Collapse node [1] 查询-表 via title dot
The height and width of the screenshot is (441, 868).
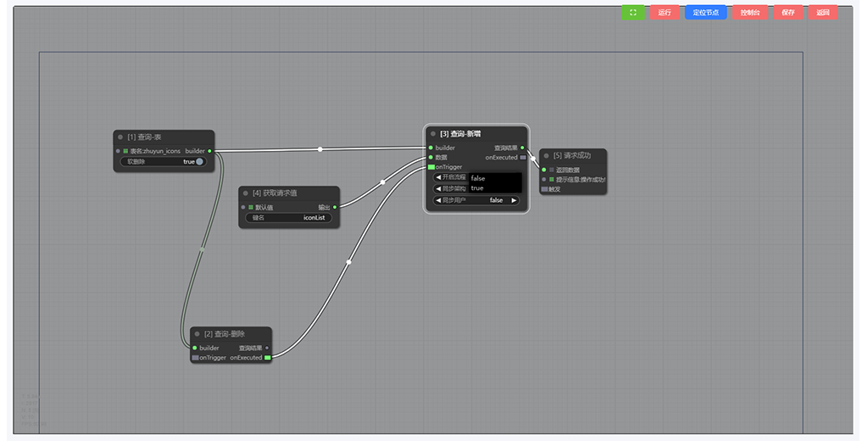click(120, 137)
